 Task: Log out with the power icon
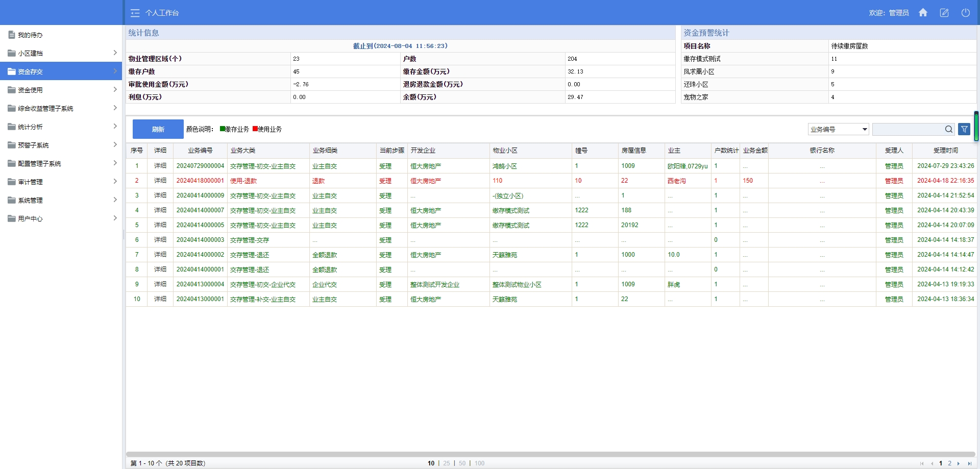click(x=966, y=13)
